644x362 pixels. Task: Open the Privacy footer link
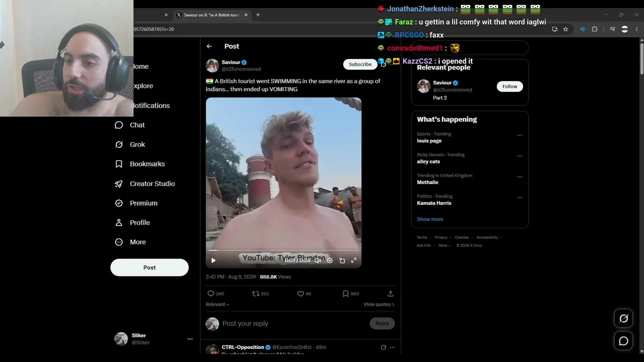[441, 237]
